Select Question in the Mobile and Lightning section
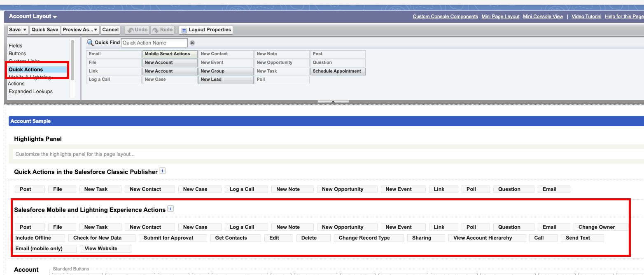Viewport: 644px width, 275px height. click(514, 227)
